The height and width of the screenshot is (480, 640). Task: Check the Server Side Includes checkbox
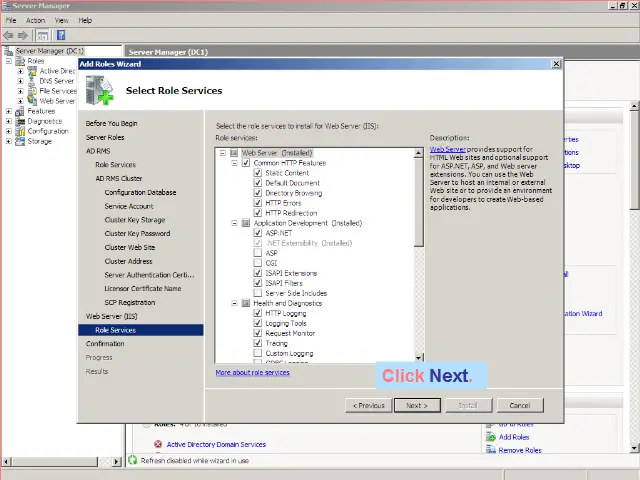click(258, 293)
